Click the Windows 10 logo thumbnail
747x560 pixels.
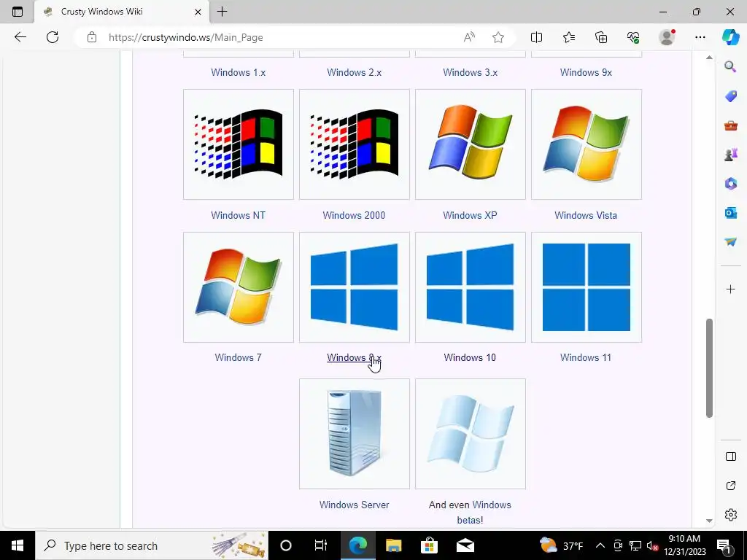click(471, 287)
